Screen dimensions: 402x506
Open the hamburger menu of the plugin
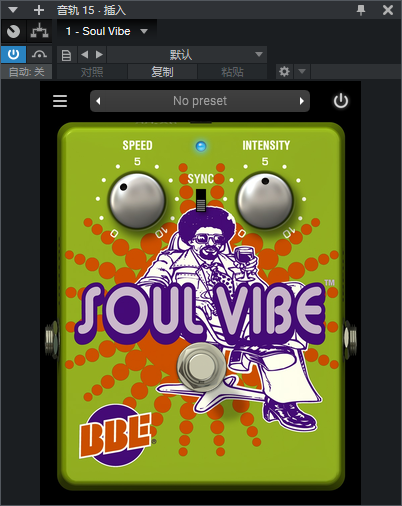60,101
